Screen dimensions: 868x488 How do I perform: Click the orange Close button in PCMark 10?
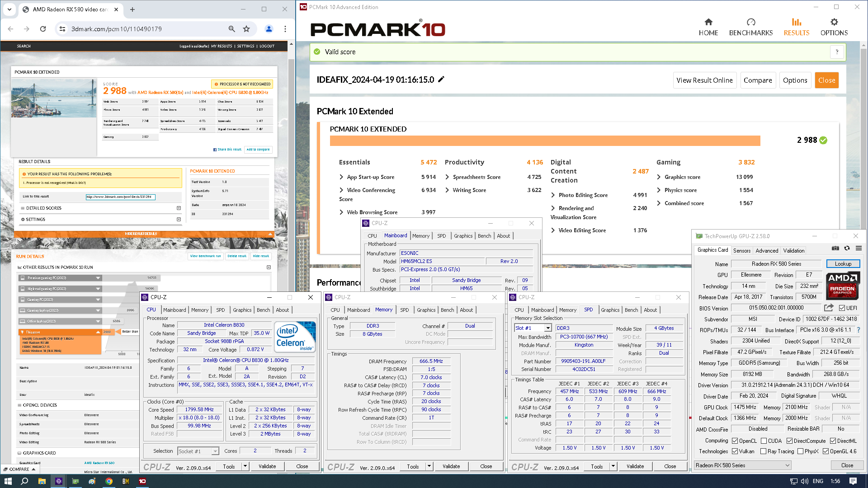(x=826, y=80)
